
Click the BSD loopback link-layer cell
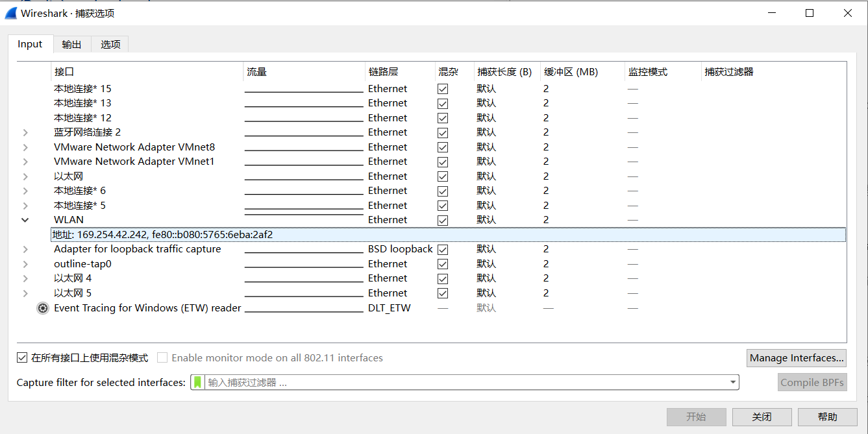tap(400, 249)
